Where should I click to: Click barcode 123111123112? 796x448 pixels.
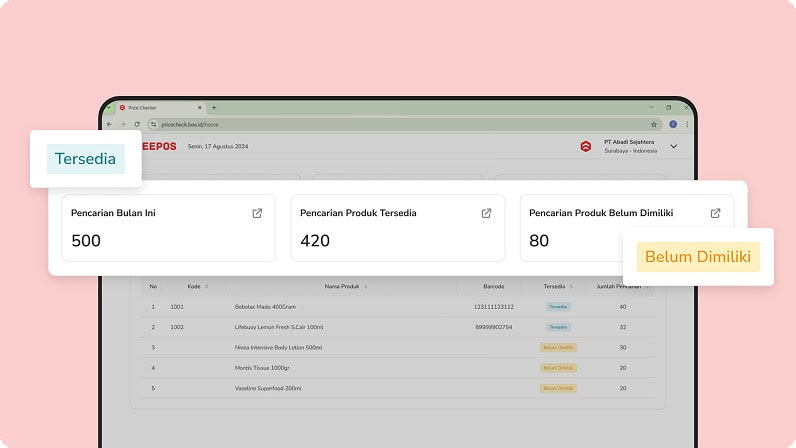point(493,307)
